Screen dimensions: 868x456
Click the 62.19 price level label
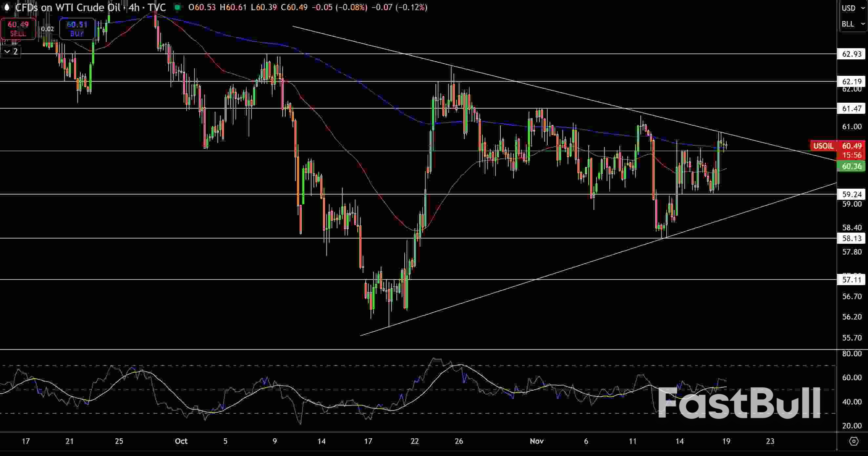pos(851,82)
